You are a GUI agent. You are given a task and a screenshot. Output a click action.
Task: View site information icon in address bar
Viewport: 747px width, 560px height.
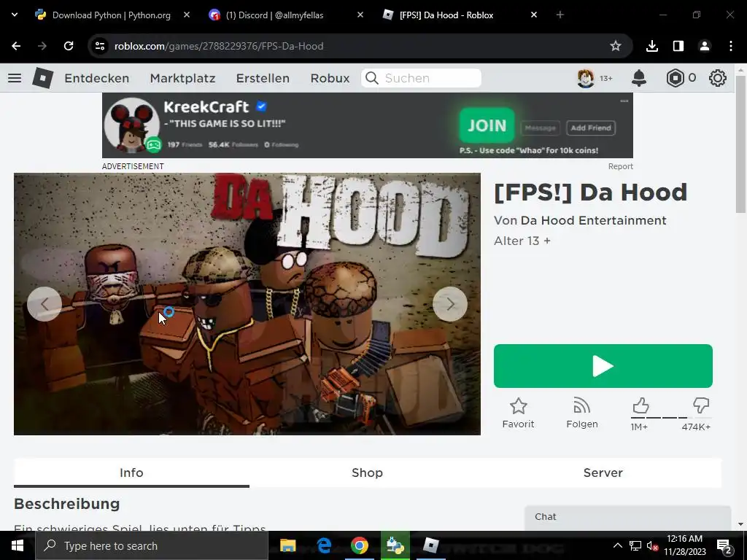tap(99, 46)
